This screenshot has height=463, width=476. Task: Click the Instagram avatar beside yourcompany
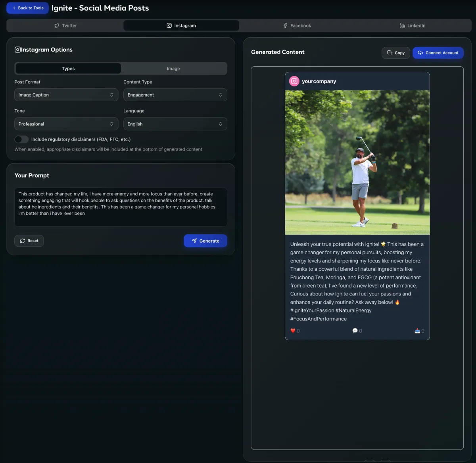(294, 81)
